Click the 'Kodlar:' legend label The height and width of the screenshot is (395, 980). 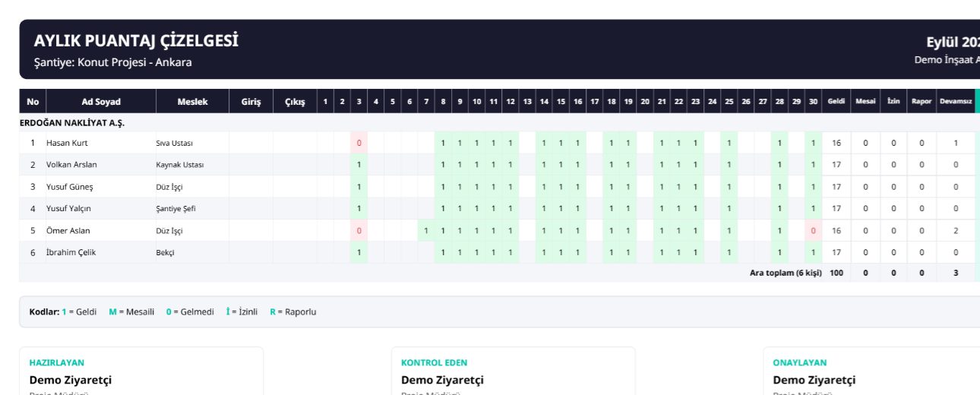point(44,311)
